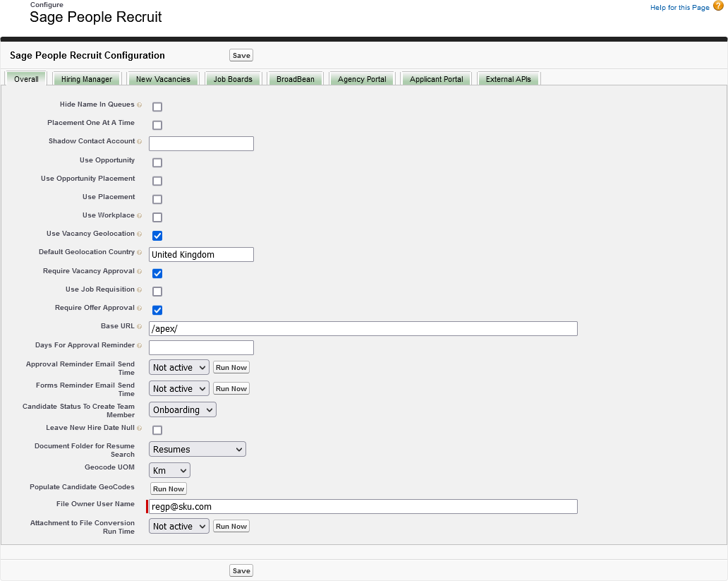Switch to the Hiring Manager tab
The width and height of the screenshot is (728, 581).
pos(87,79)
